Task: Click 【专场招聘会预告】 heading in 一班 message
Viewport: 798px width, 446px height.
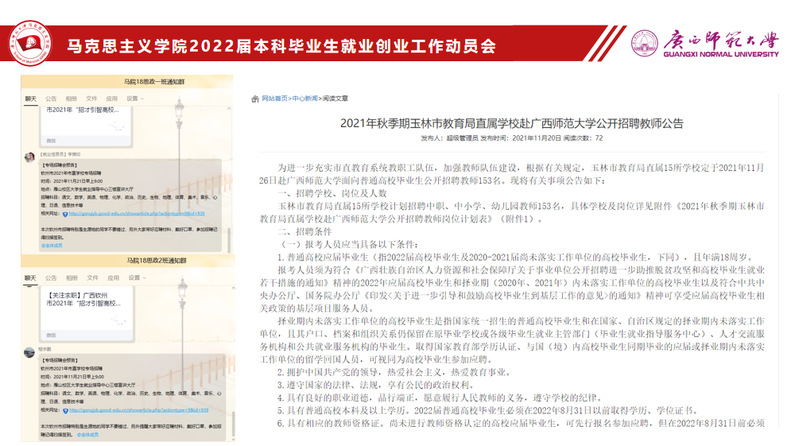Action: [60, 165]
